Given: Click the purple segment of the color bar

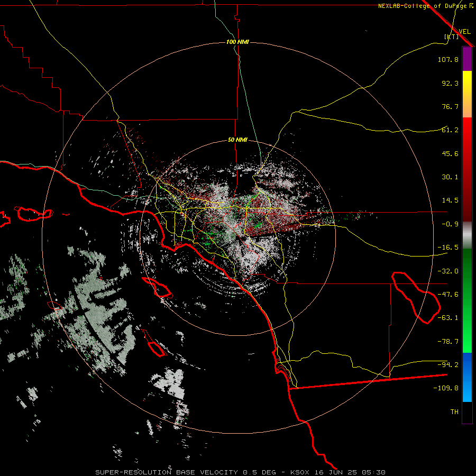Looking at the screenshot, I should click(x=467, y=59).
